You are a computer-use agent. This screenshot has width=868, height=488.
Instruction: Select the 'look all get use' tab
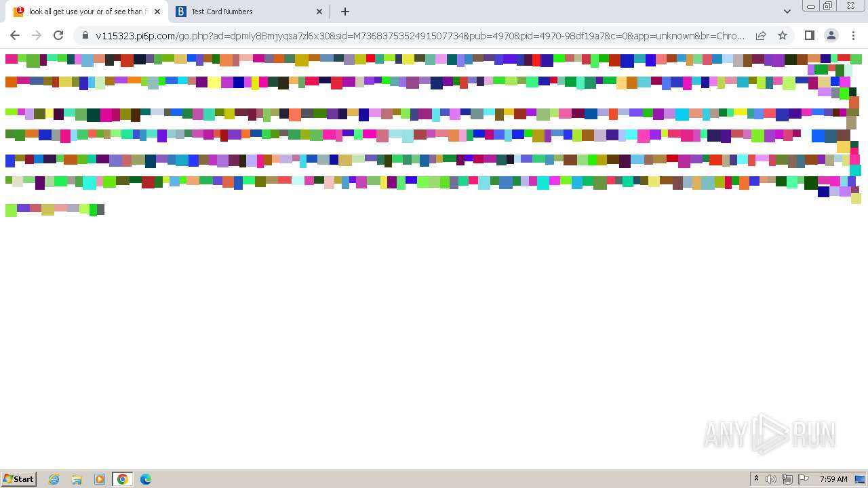click(86, 12)
